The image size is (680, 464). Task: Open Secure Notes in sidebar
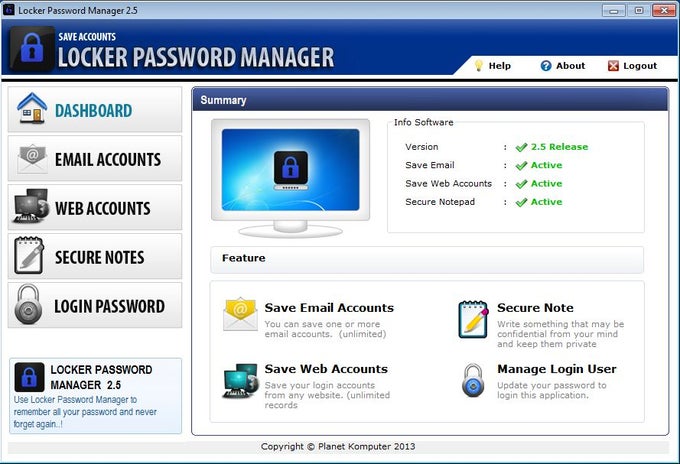point(95,257)
